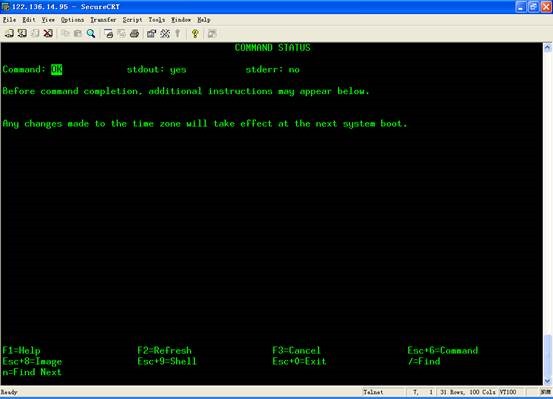Click the Disconnect icon with red X
The image size is (553, 399).
tap(48, 34)
